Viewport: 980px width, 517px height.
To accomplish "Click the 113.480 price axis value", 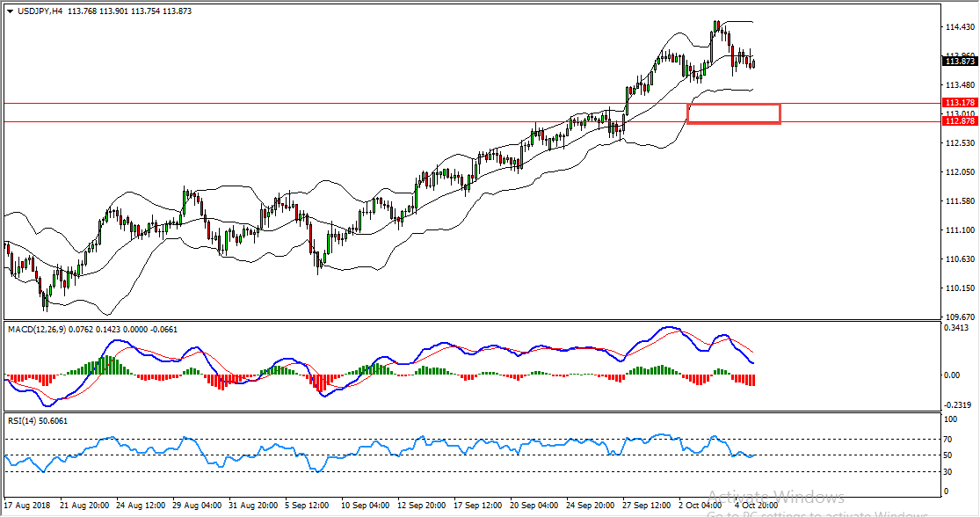I will pyautogui.click(x=960, y=85).
